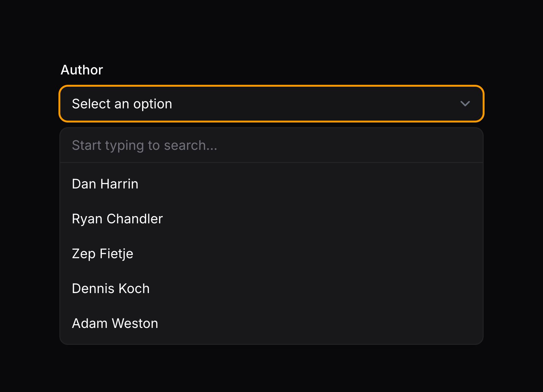Click the orange-outlined select control
543x392 pixels.
tap(272, 104)
